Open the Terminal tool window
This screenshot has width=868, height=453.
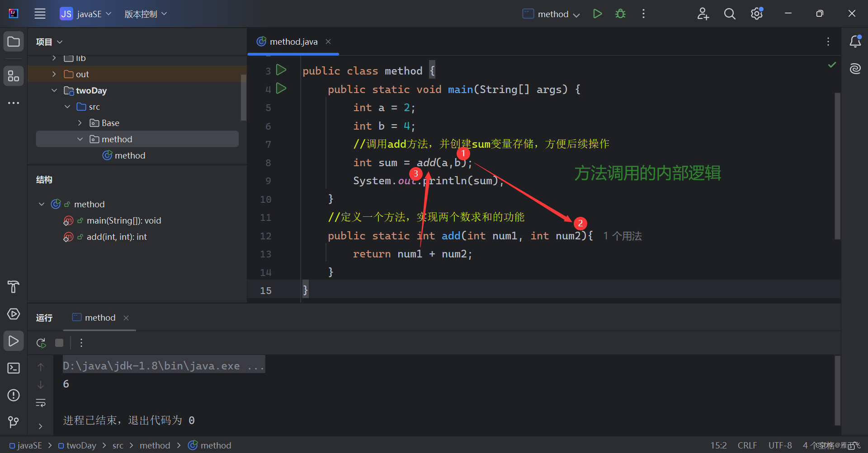click(14, 368)
